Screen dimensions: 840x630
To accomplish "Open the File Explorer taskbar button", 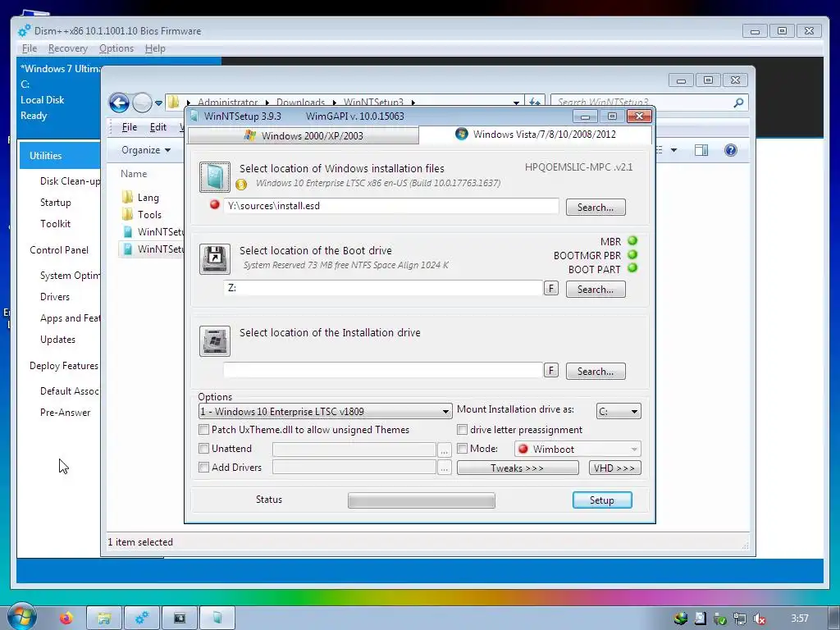I will point(104,619).
